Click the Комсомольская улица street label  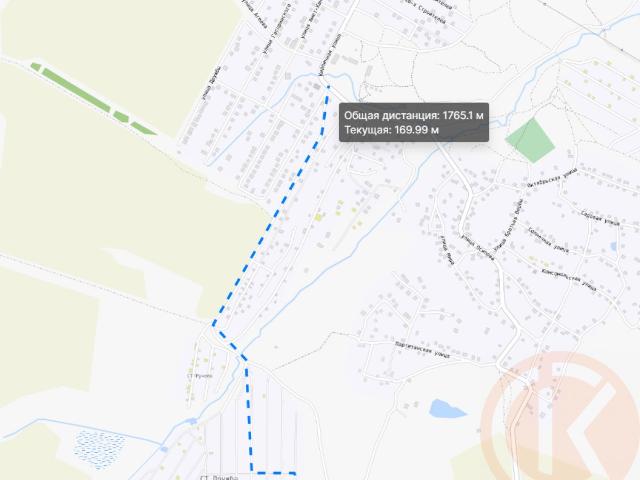tap(569, 280)
